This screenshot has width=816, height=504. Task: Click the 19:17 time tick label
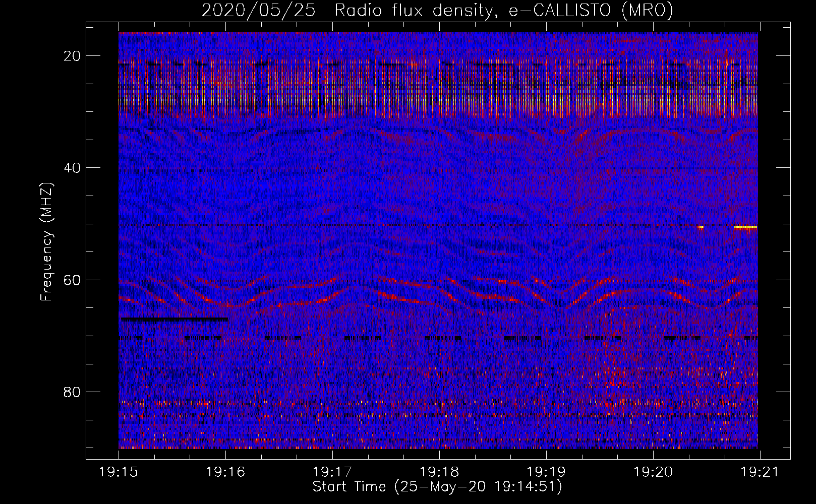click(332, 472)
